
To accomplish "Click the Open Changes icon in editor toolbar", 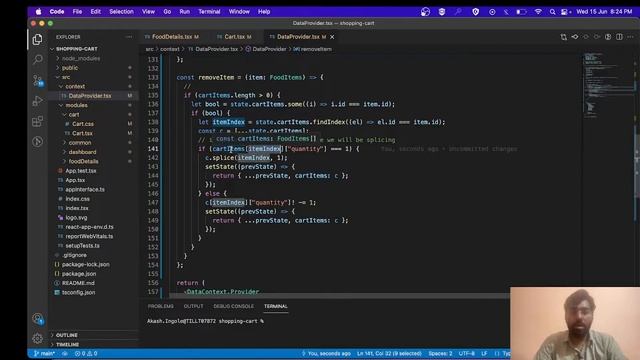I will 564,37.
